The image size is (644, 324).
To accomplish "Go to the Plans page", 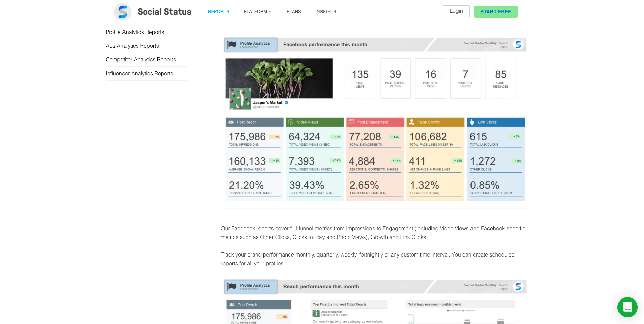I will (294, 11).
